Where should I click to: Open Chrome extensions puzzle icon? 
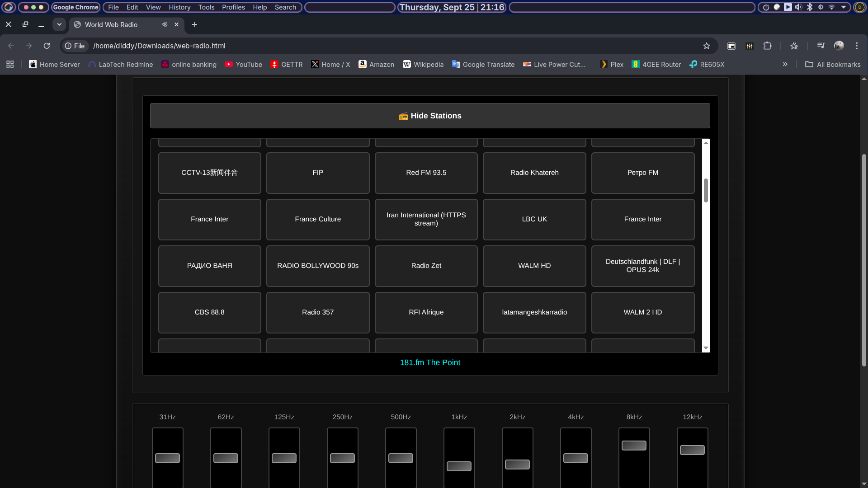[x=767, y=46]
